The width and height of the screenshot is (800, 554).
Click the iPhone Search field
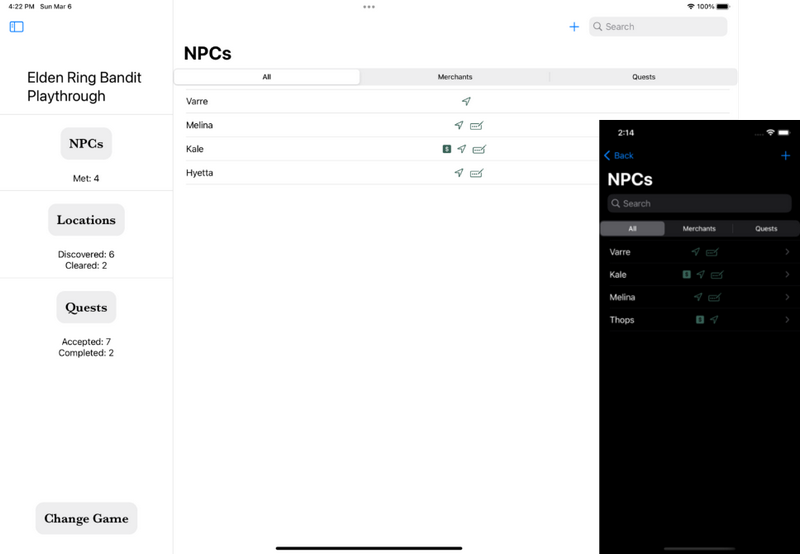pyautogui.click(x=699, y=204)
